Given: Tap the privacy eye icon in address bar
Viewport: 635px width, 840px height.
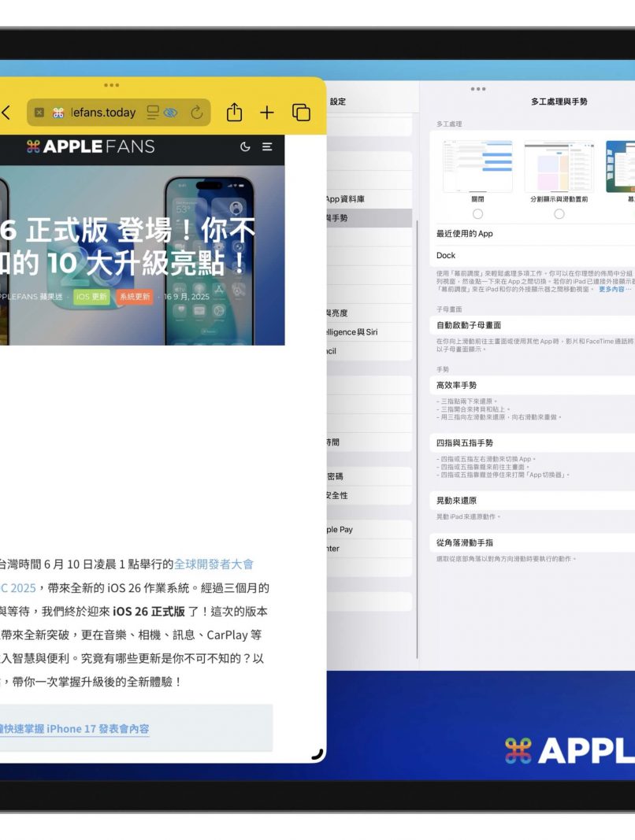Looking at the screenshot, I should tap(170, 113).
